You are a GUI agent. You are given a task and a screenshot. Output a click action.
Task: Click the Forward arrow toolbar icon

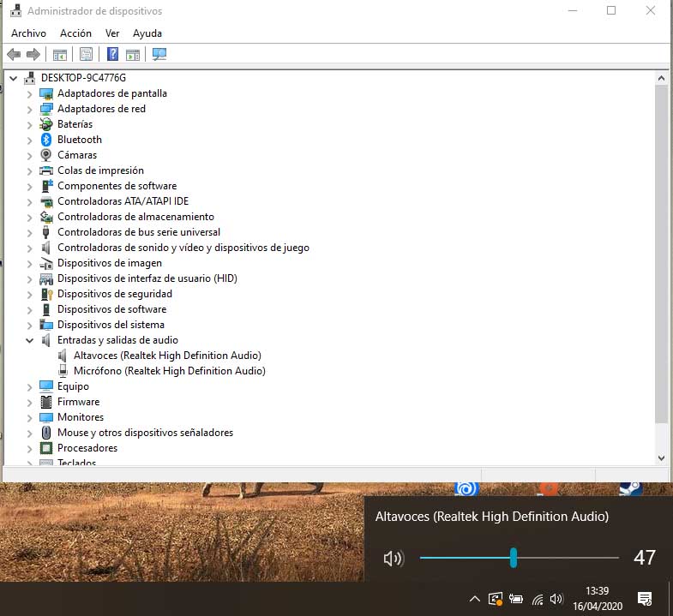33,55
